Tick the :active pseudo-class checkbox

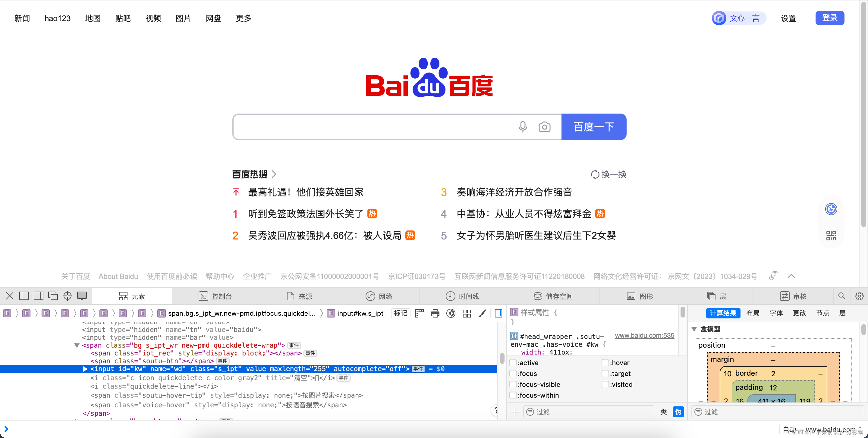coord(513,363)
